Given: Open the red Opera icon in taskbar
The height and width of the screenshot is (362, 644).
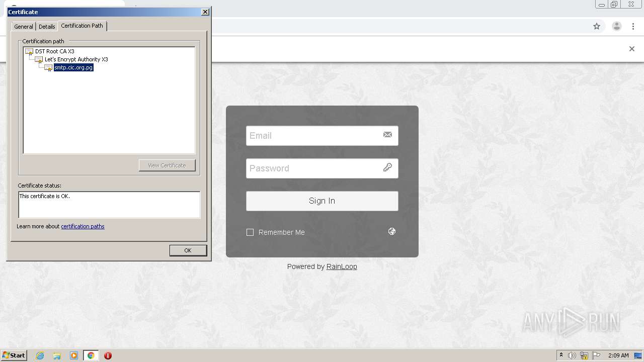Looking at the screenshot, I should tap(108, 355).
